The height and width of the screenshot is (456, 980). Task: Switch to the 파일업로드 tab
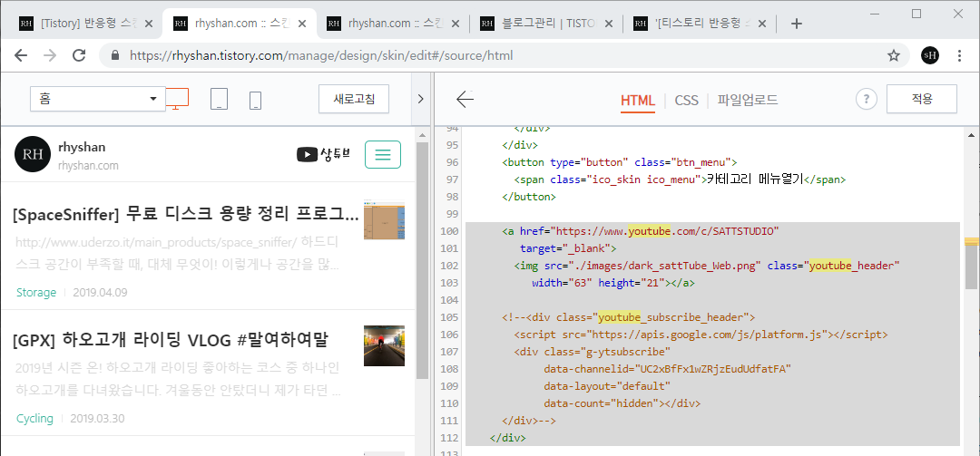point(748,100)
